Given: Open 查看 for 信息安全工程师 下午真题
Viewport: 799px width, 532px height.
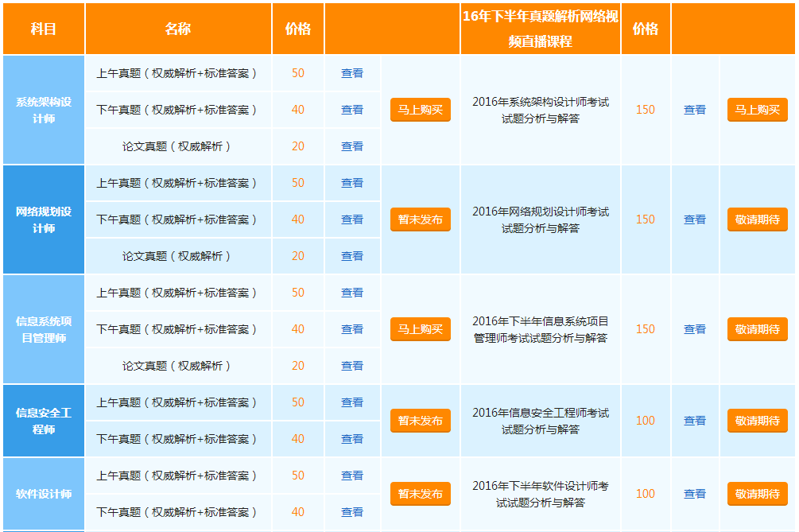Looking at the screenshot, I should tap(352, 439).
